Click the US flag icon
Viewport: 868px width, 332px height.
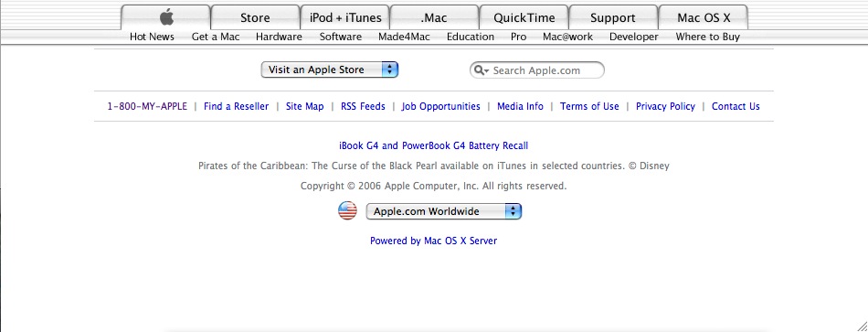coord(347,210)
